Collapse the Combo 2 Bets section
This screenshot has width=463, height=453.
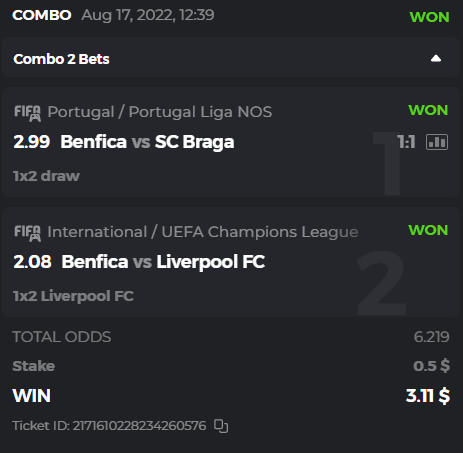coord(436,59)
